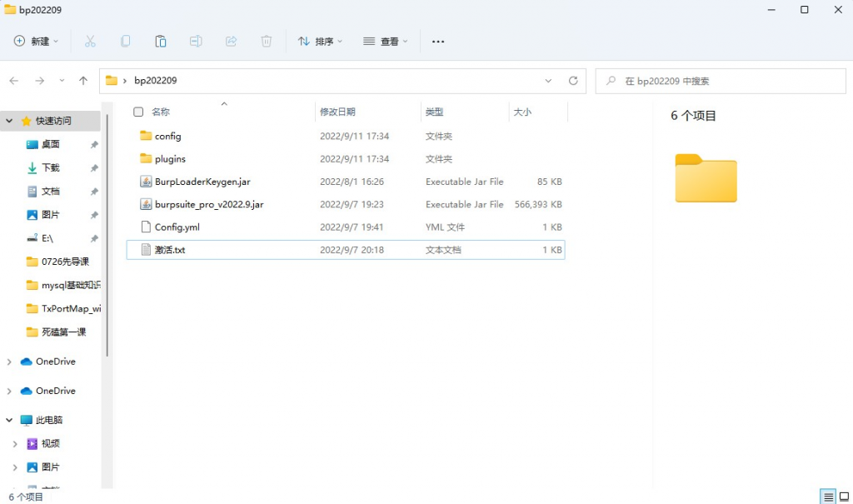Open the 查看 view dropdown

click(385, 42)
